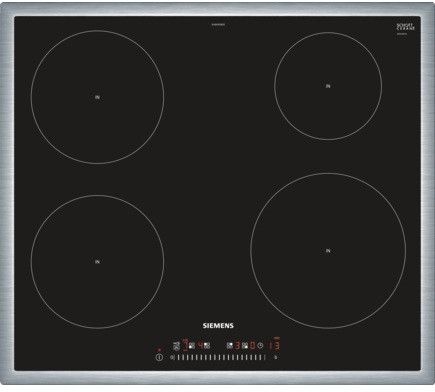
Task: Select the zone icon left of red 0
Action: 245,346
